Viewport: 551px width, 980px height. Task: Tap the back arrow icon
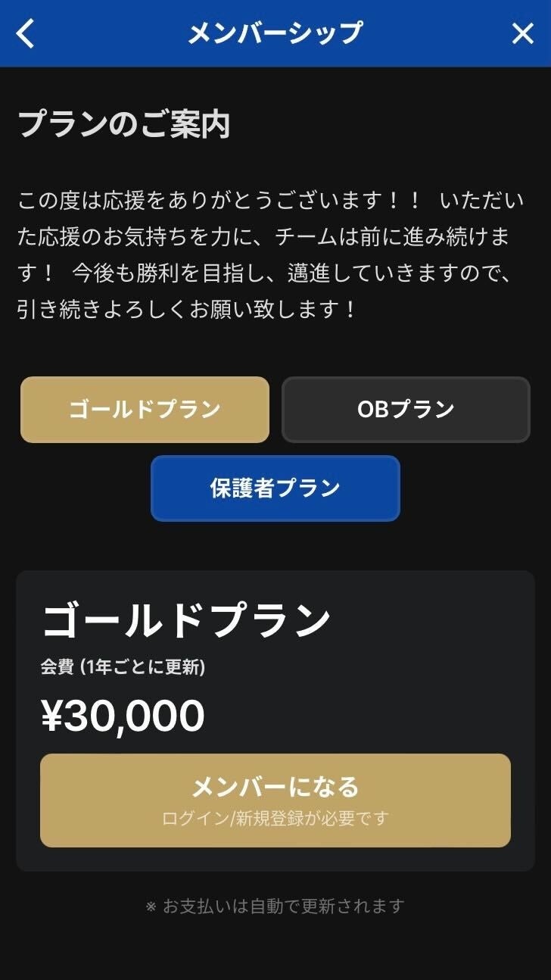26,33
